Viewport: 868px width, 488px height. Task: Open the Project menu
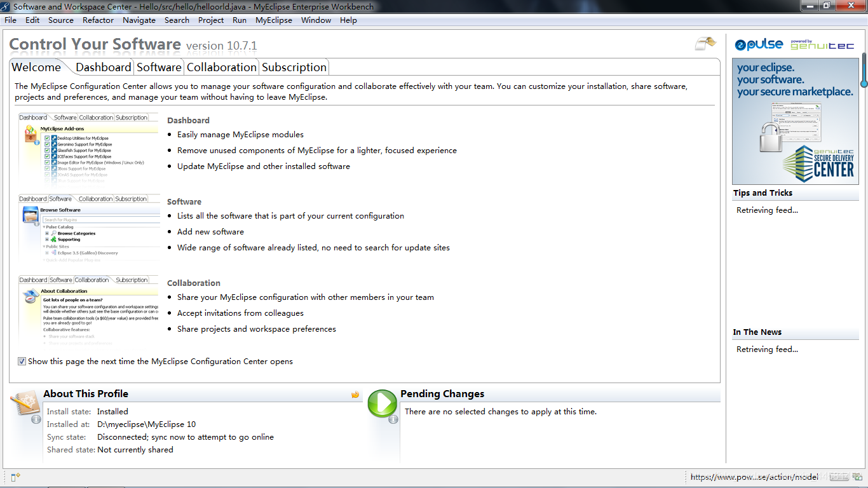coord(211,20)
